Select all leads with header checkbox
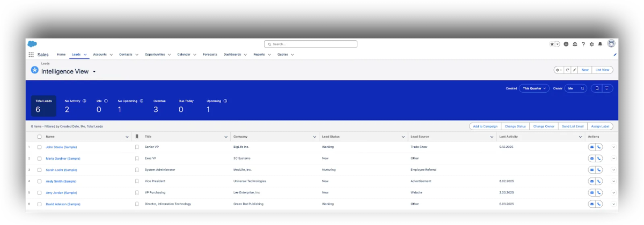 tap(39, 137)
